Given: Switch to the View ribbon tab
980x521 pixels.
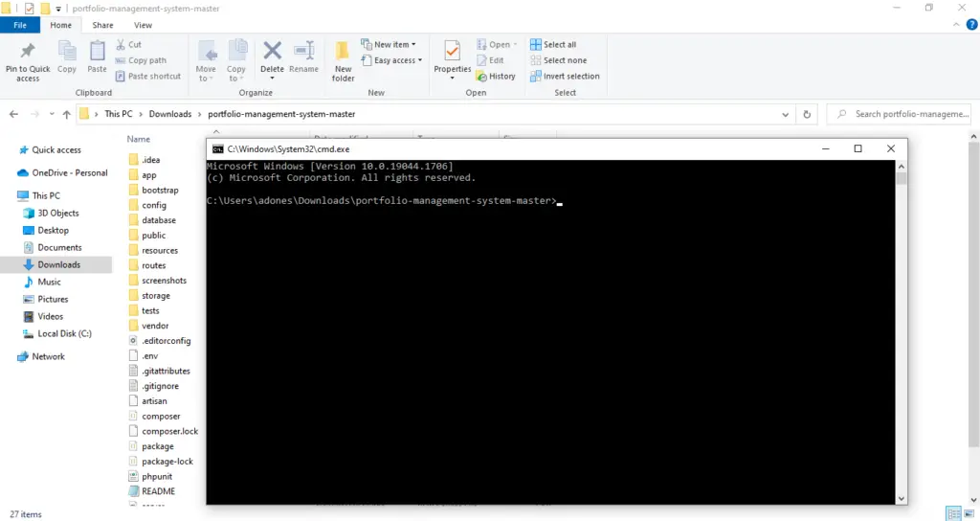Looking at the screenshot, I should coord(143,25).
